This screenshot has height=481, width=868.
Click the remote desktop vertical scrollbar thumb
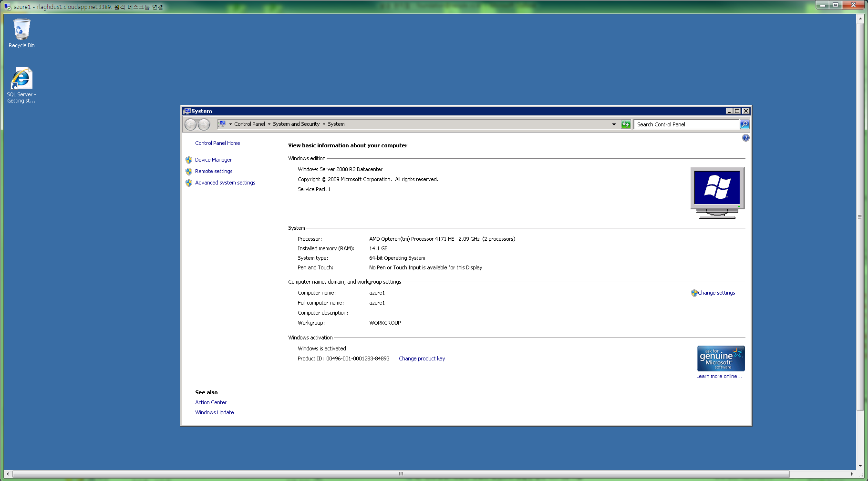[860, 217]
